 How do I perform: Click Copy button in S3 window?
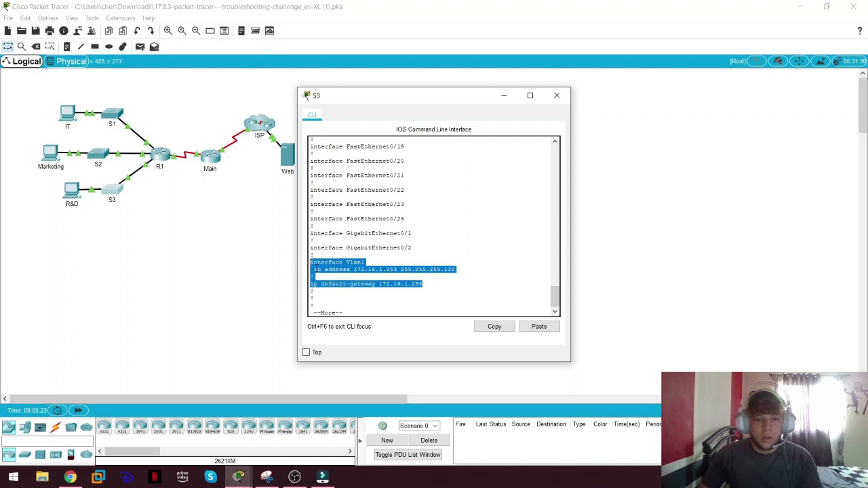click(x=494, y=327)
